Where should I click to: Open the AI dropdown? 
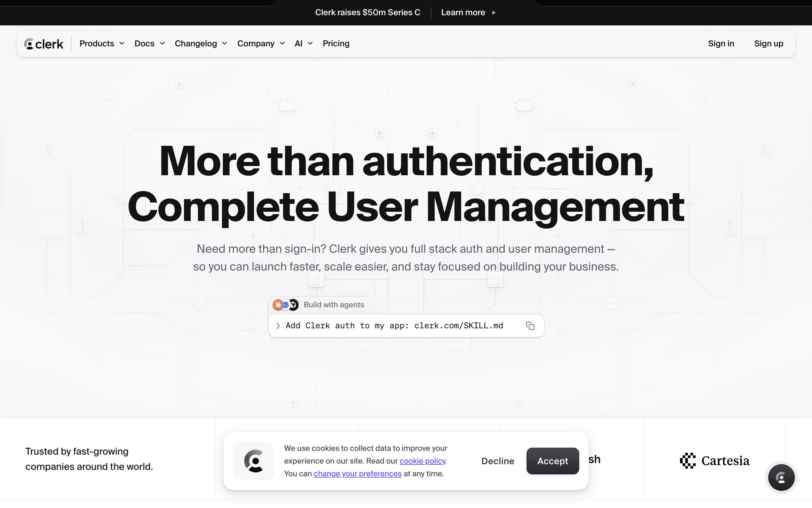coord(304,44)
